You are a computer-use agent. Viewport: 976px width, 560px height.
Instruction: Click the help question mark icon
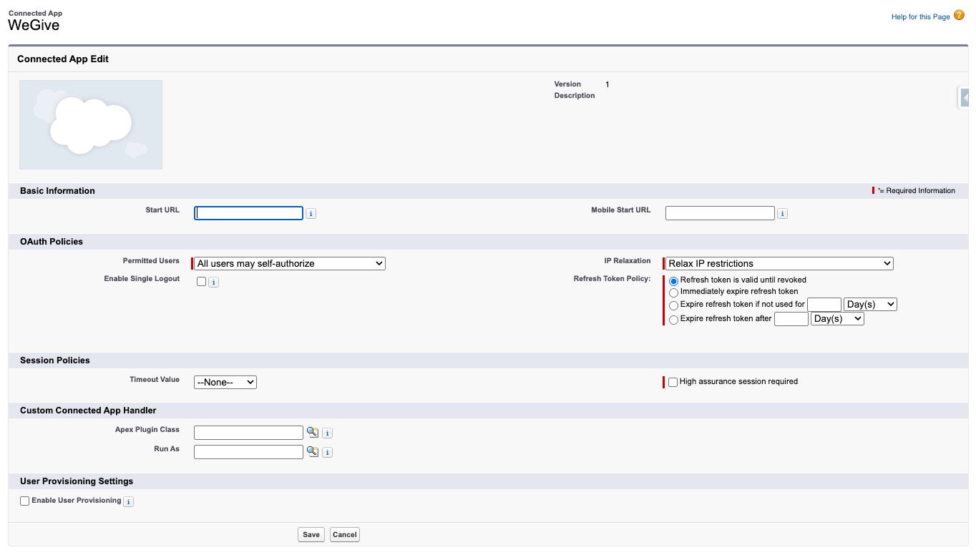(x=959, y=15)
